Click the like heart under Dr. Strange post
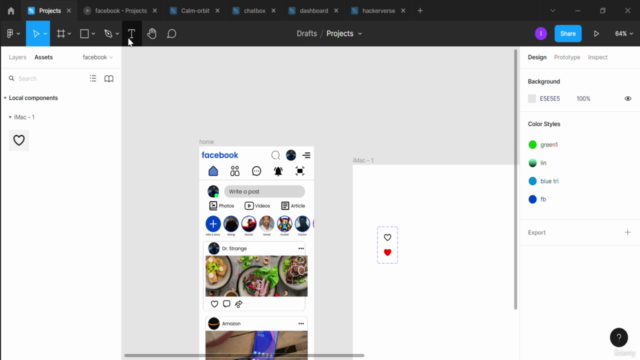The image size is (640, 360). 214,304
